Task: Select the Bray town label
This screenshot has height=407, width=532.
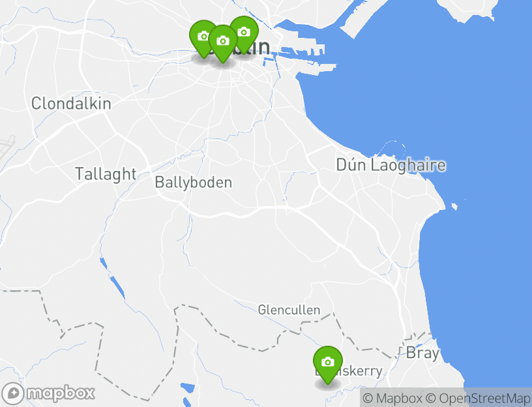Action: pos(422,353)
